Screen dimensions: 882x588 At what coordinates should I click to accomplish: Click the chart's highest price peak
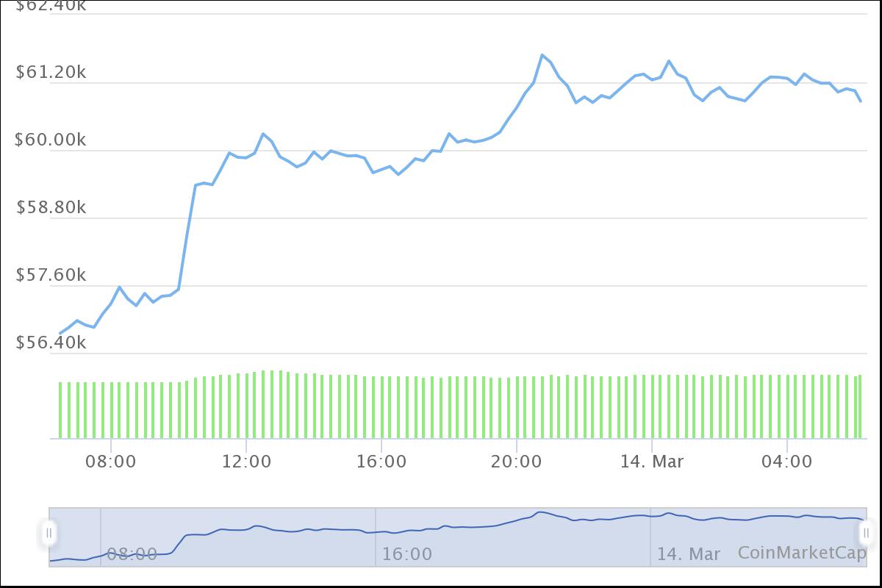point(542,53)
